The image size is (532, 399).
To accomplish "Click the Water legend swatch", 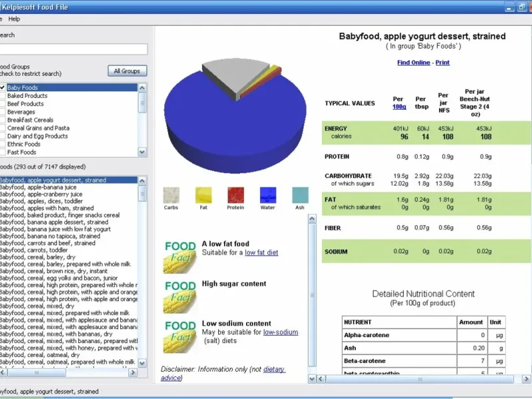I will (x=268, y=195).
